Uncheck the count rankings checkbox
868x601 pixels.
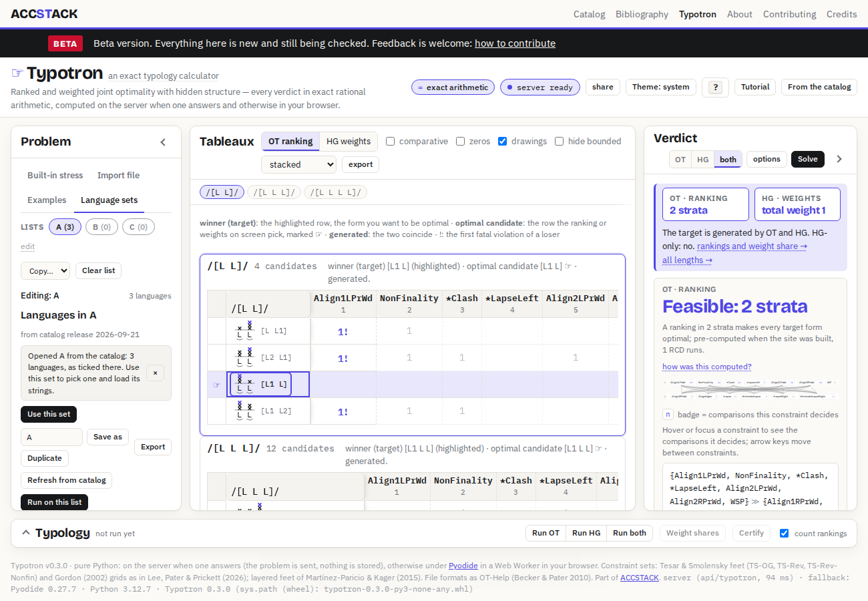(785, 533)
